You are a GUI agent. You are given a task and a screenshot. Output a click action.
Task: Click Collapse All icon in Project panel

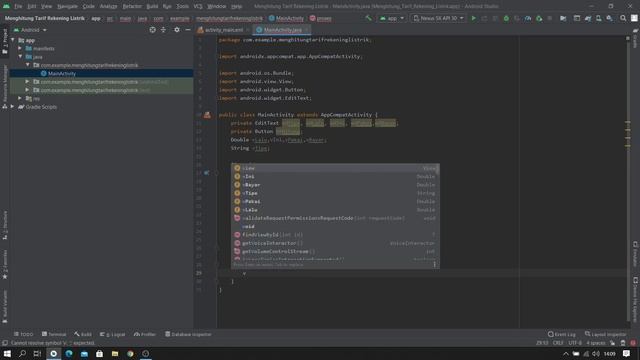point(163,30)
